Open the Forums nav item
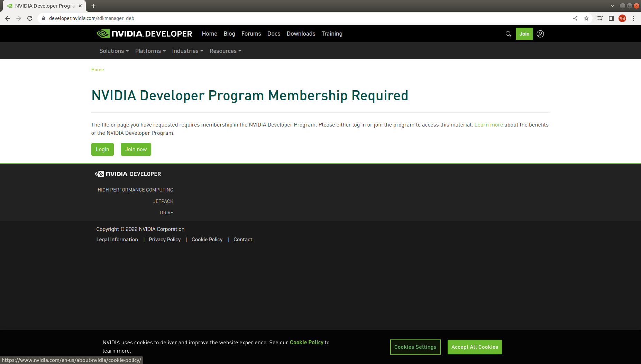This screenshot has height=364, width=641. pyautogui.click(x=251, y=34)
